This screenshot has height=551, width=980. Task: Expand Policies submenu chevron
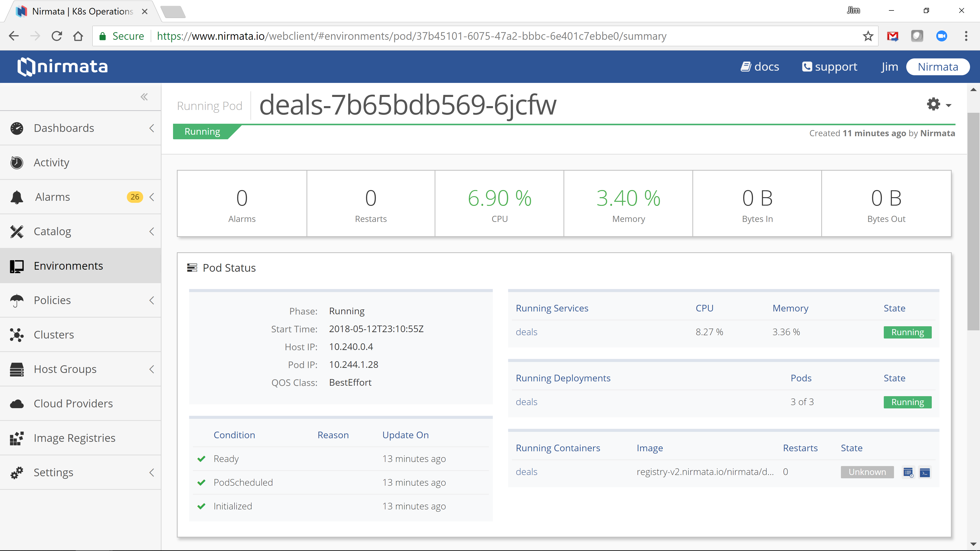pyautogui.click(x=152, y=300)
